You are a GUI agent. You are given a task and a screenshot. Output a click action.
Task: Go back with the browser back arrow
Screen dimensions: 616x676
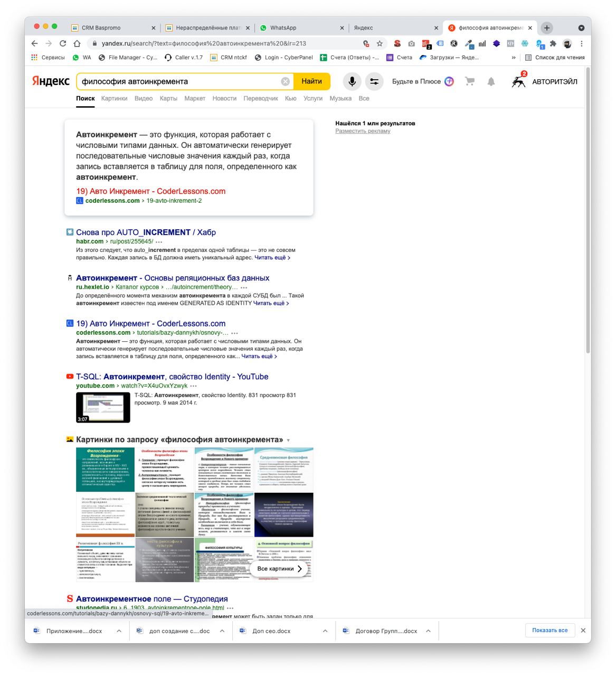[35, 43]
